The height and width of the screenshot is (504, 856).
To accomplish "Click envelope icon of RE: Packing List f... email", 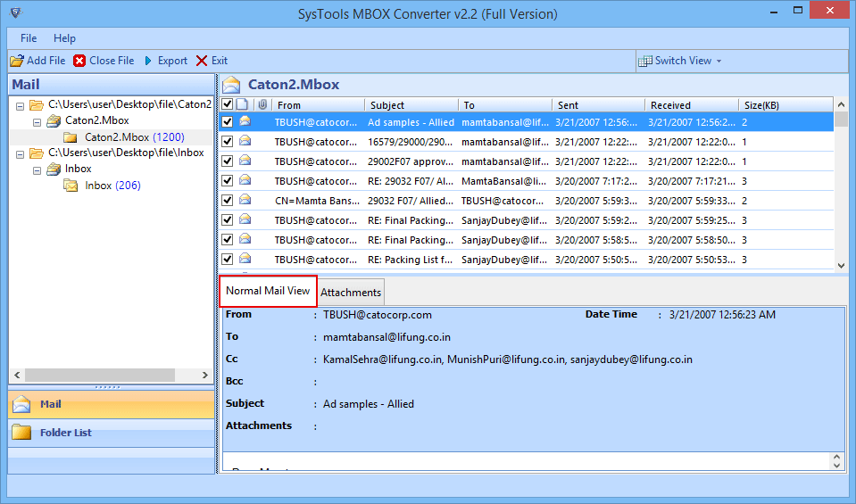I will (245, 259).
